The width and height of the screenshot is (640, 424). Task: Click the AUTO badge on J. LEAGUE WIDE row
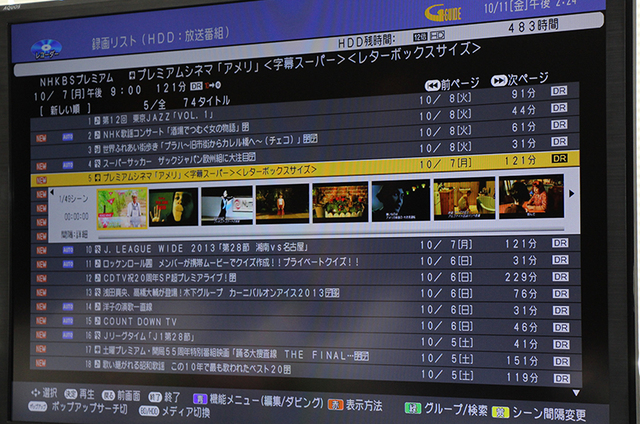tap(68, 250)
